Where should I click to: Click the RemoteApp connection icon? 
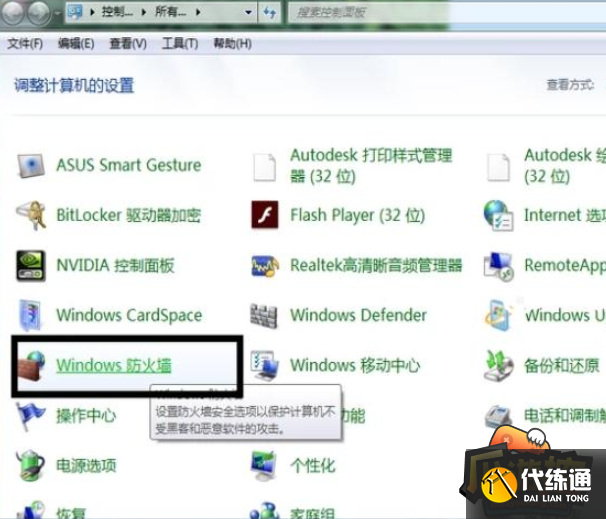[499, 266]
